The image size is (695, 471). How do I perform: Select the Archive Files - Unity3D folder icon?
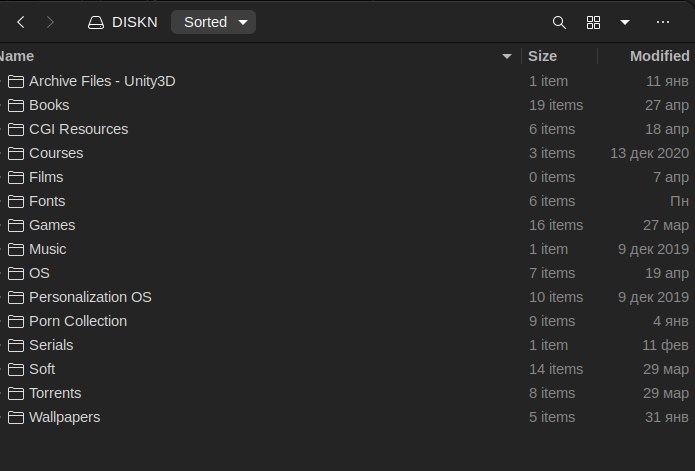click(x=16, y=82)
